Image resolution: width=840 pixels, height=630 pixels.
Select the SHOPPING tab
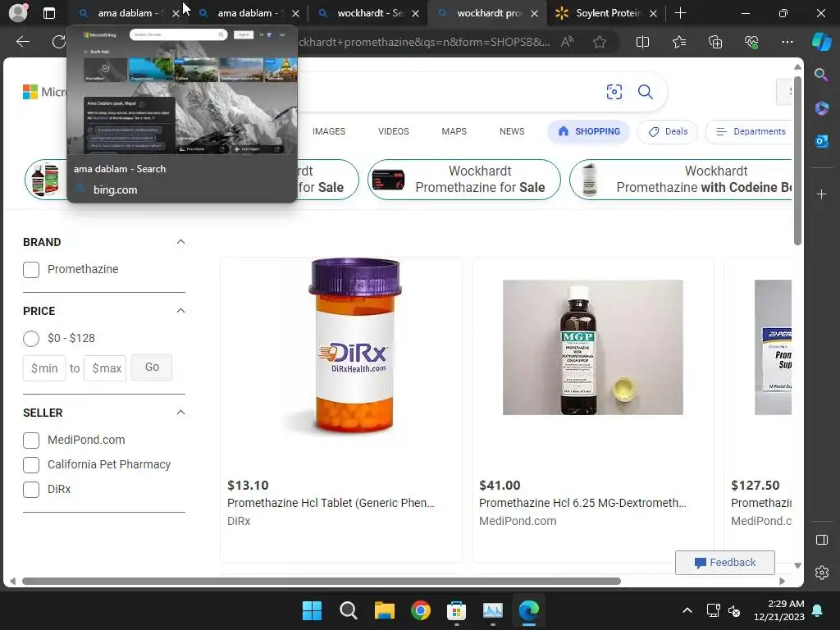(x=588, y=132)
